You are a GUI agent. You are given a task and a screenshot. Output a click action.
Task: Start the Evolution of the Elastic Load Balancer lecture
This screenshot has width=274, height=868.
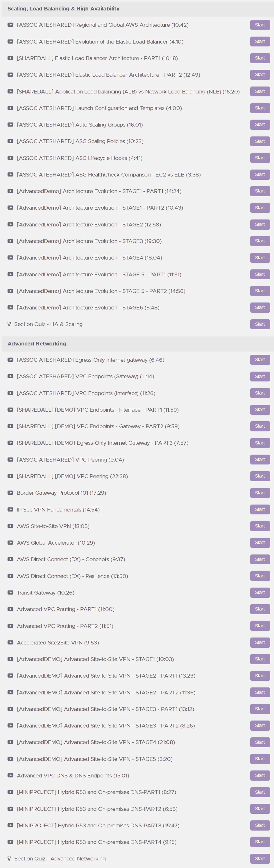[x=260, y=42]
